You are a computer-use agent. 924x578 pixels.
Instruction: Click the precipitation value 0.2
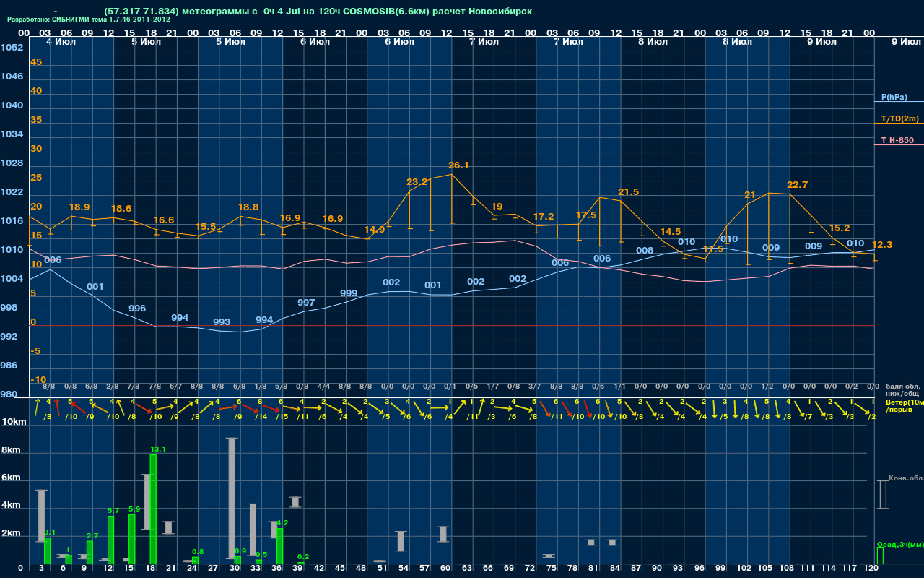[x=303, y=557]
